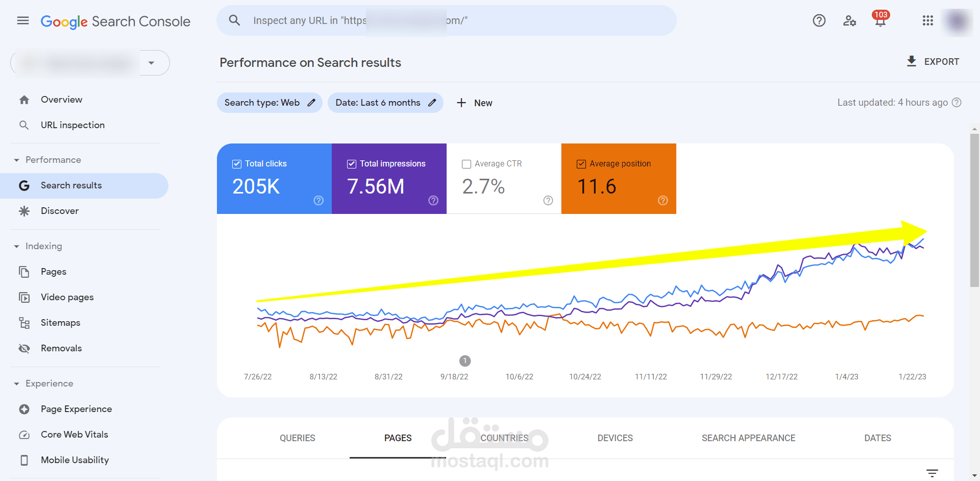Switch to the Countries tab
The width and height of the screenshot is (980, 481).
(x=504, y=438)
